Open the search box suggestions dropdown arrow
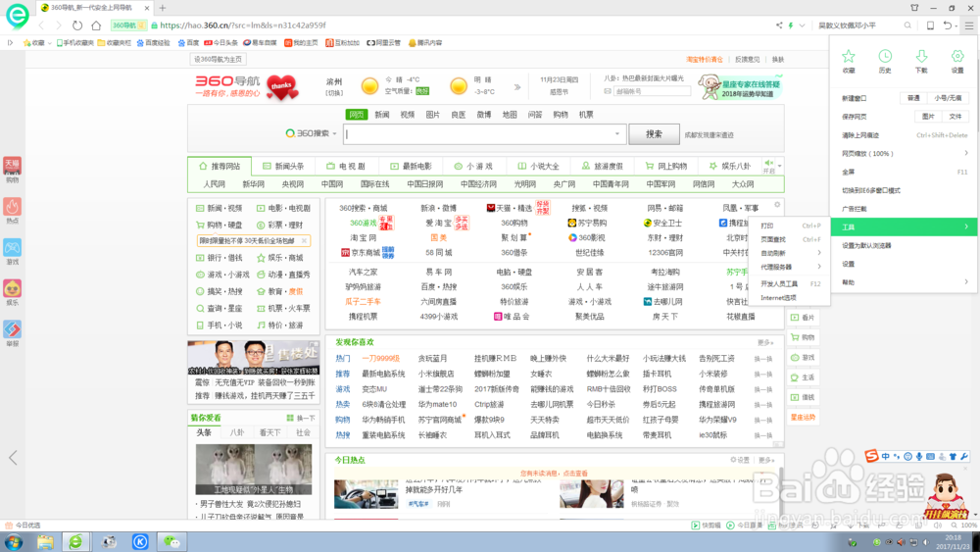Viewport: 980px width, 552px height. (x=616, y=133)
